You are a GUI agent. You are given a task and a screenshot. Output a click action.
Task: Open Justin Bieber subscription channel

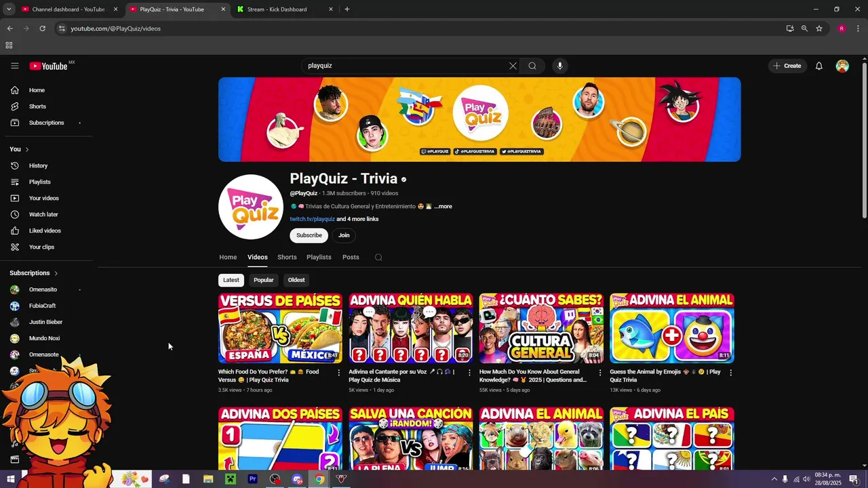pos(45,322)
